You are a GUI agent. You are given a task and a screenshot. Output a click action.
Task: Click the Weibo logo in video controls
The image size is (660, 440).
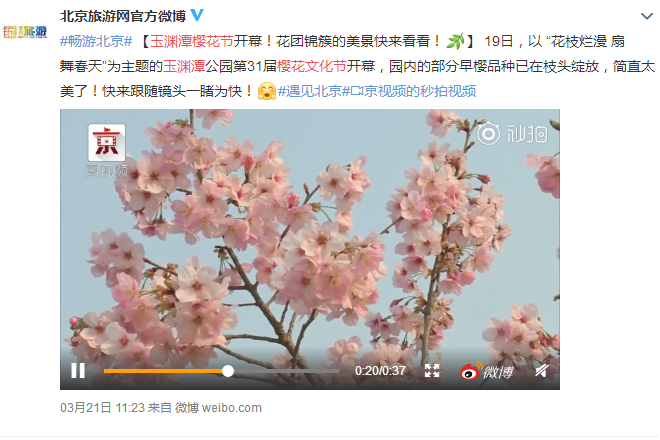coord(487,371)
